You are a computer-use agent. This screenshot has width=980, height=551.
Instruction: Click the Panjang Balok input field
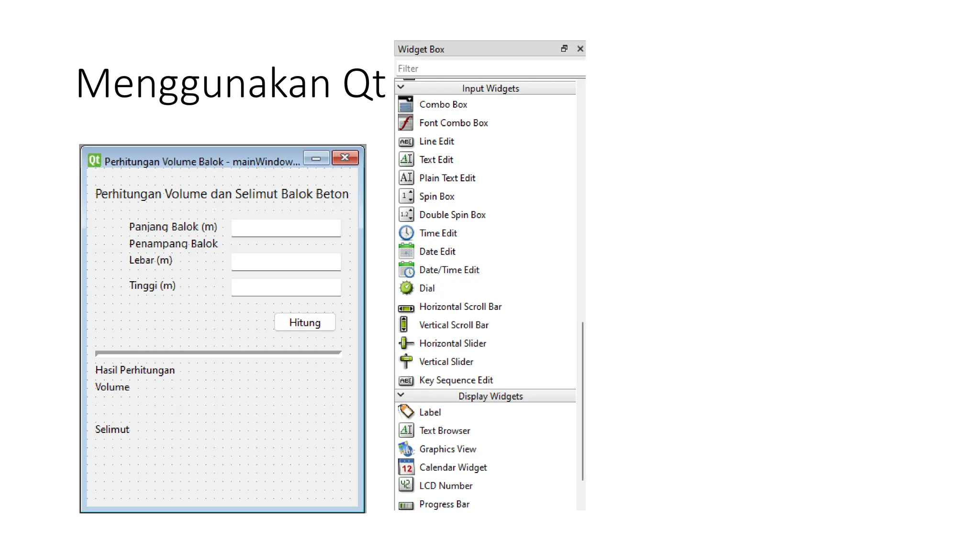[286, 228]
